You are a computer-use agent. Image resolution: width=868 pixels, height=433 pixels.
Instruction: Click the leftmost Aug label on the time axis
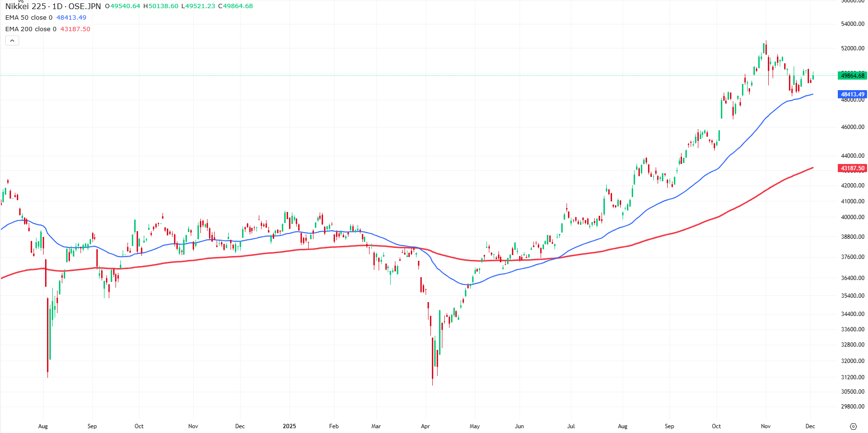pyautogui.click(x=43, y=426)
